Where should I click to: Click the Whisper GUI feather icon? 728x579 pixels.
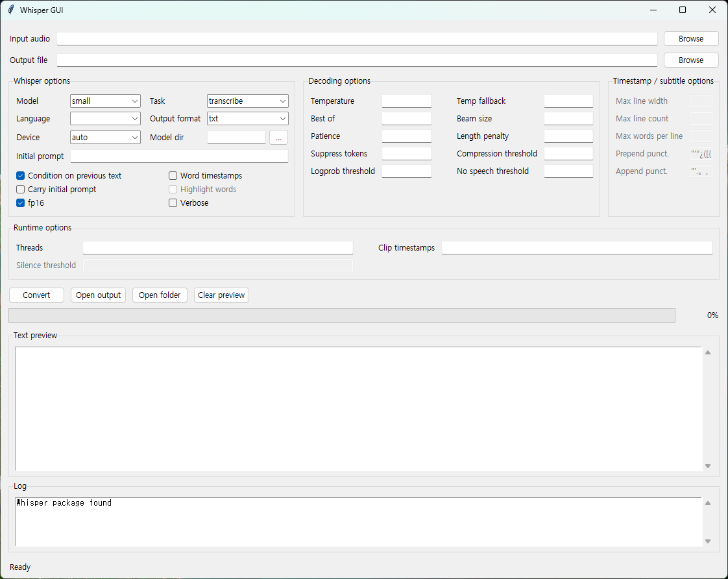pyautogui.click(x=10, y=10)
